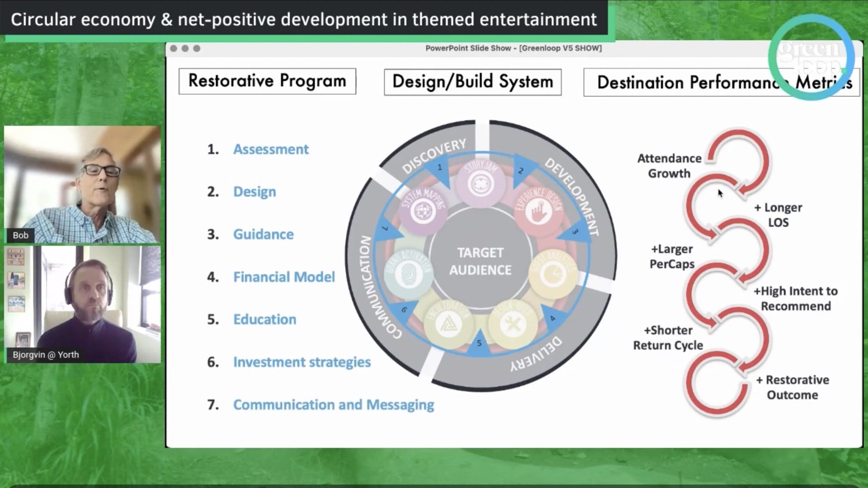This screenshot has height=488, width=868.
Task: Click the red close window dot
Action: pos(174,48)
